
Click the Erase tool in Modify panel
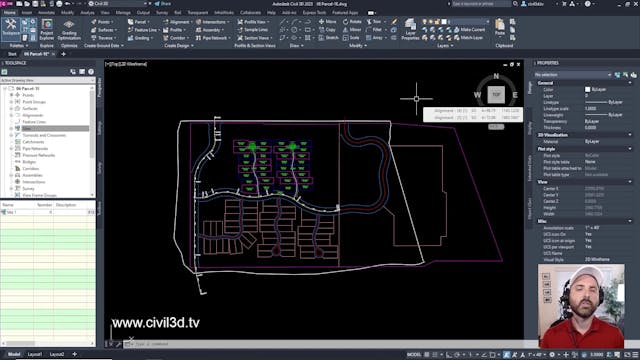394,22
